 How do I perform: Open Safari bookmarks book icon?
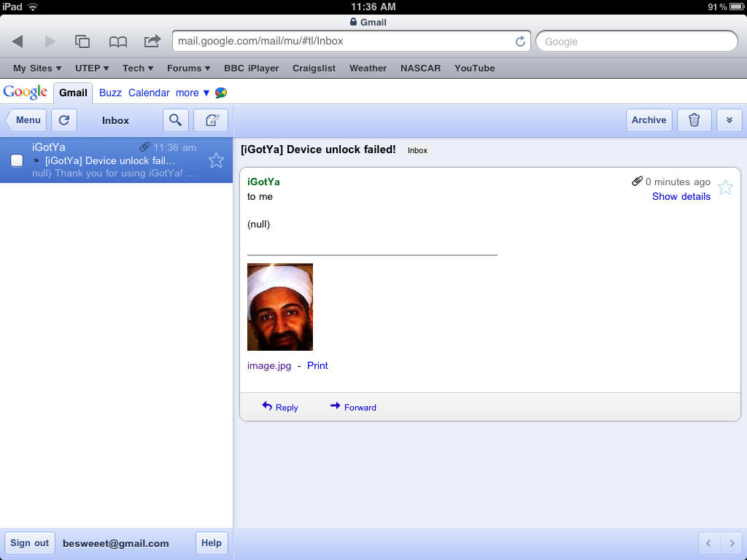click(118, 42)
